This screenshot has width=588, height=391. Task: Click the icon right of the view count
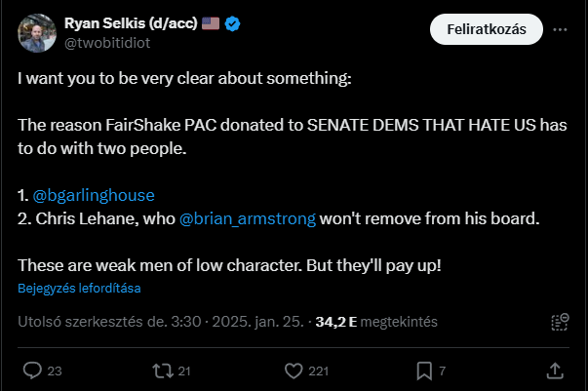560,322
